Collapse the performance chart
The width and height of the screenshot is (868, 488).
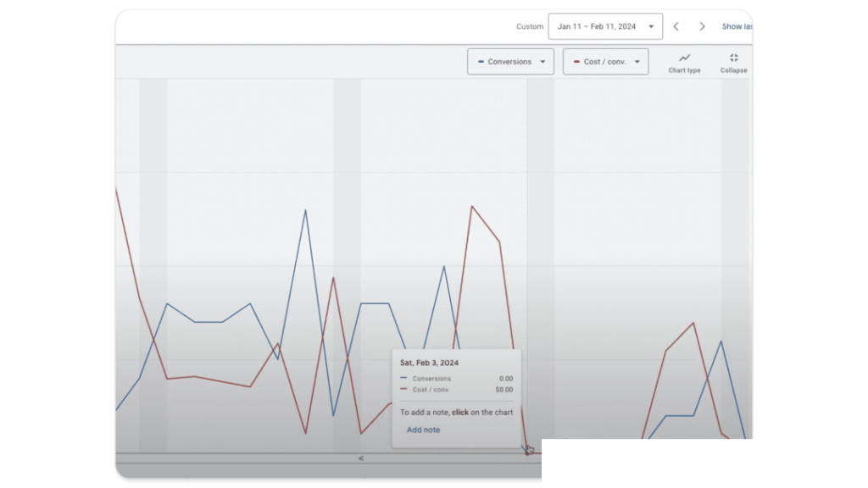coord(733,61)
